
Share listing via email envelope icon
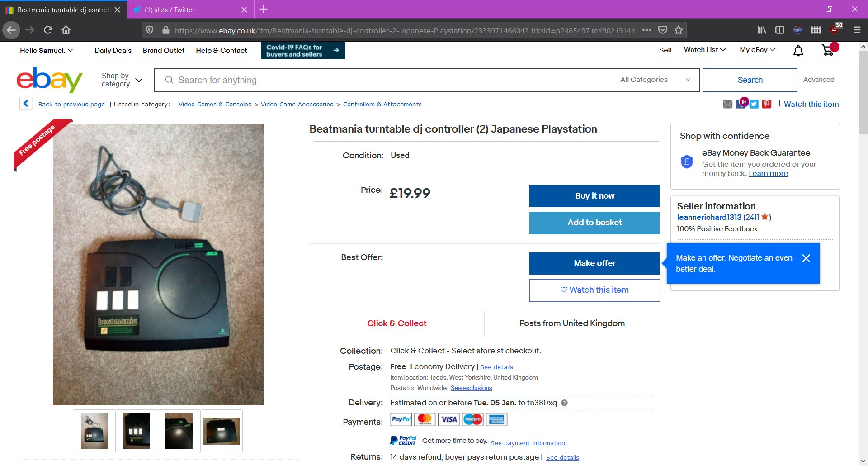click(x=727, y=104)
